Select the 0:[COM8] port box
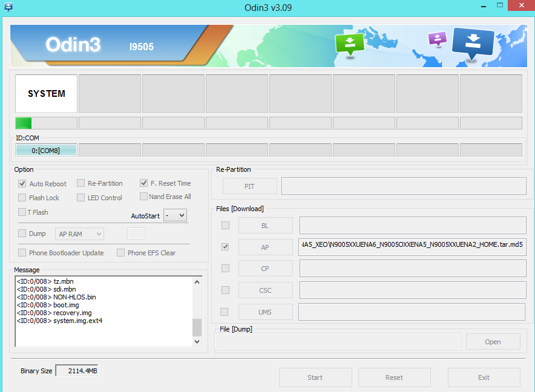The image size is (535, 392). click(46, 150)
